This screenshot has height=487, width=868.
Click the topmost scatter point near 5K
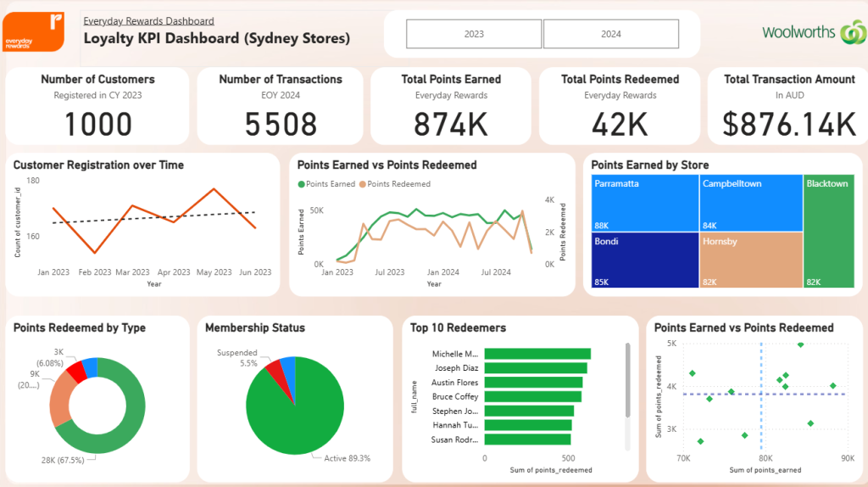(800, 344)
